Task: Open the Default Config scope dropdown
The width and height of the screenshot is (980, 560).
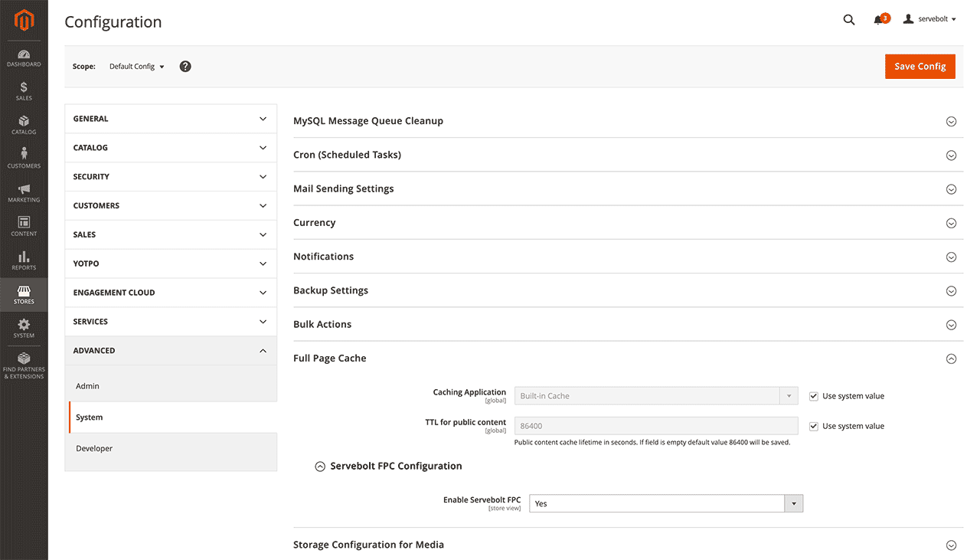Action: pyautogui.click(x=137, y=67)
